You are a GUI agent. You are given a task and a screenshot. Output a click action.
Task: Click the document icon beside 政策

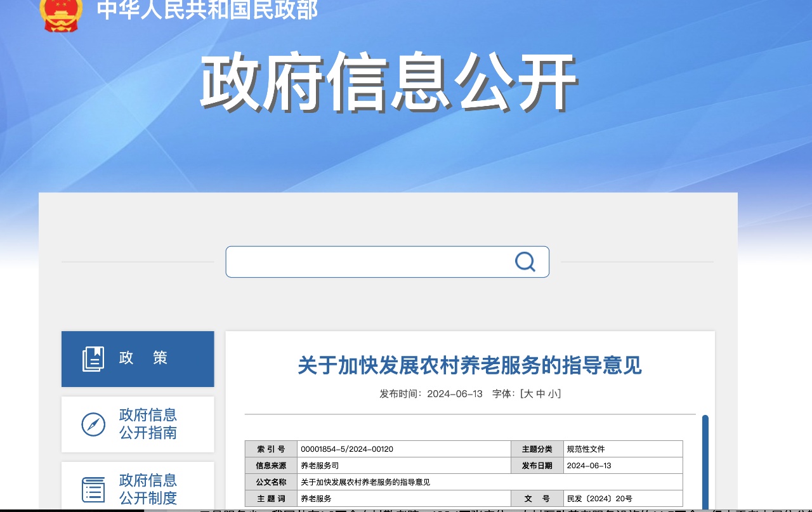[93, 358]
